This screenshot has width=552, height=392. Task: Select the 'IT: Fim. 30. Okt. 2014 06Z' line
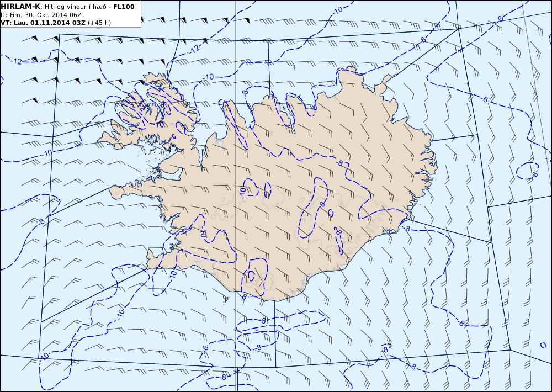point(41,15)
